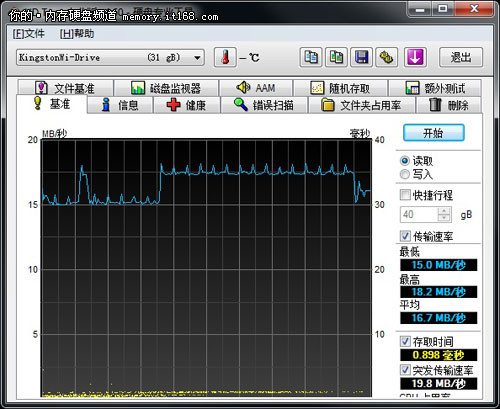Increase the gB value with the up stepper
Viewport: 500px width, 409px height.
(x=444, y=211)
